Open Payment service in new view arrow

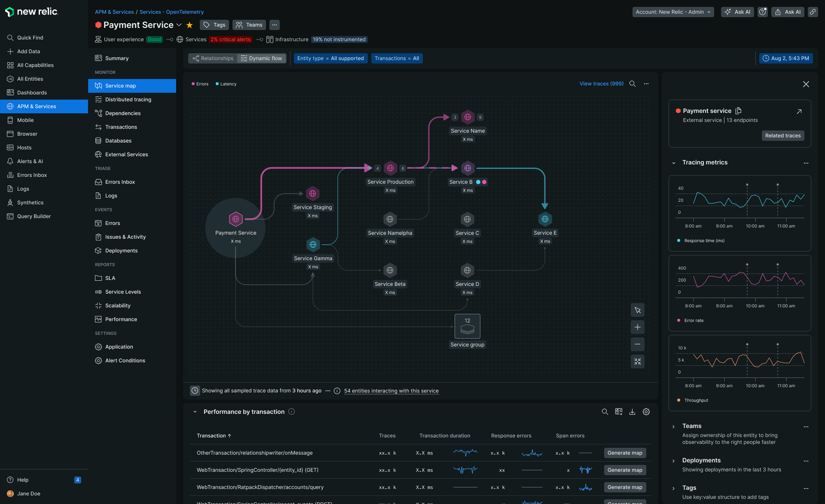[x=799, y=112]
